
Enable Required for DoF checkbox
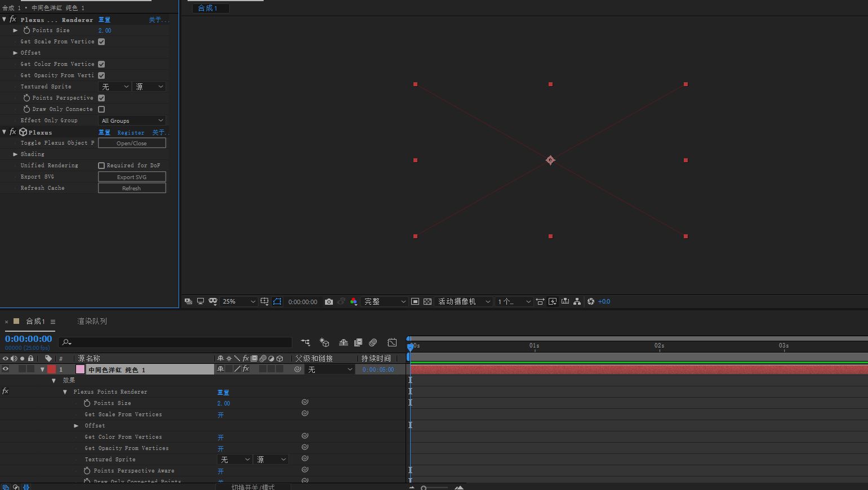click(x=101, y=166)
